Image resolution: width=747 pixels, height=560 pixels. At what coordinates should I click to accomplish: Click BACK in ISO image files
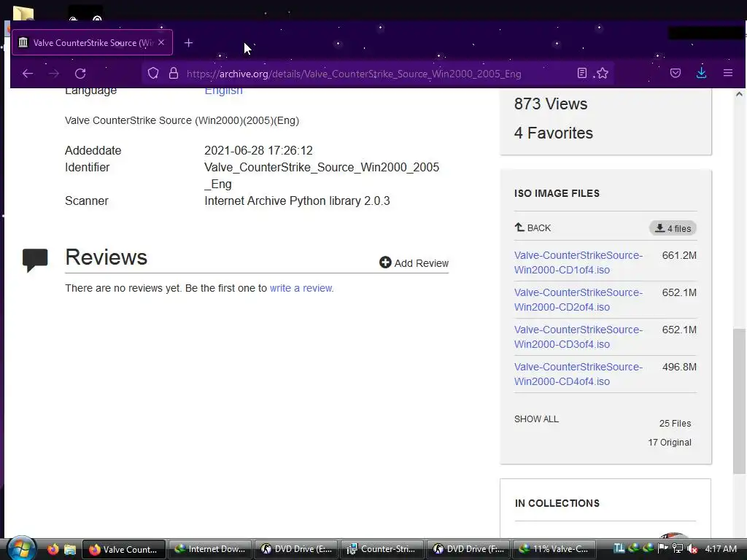tap(533, 227)
